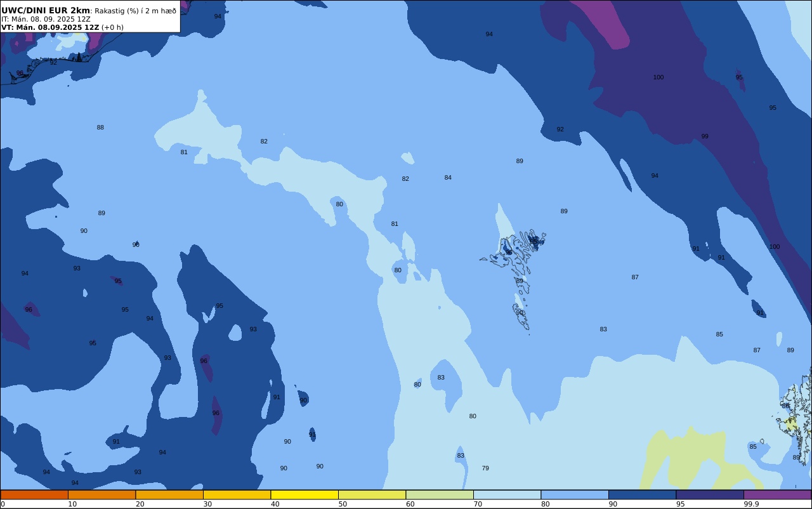Select the "70" tick label on the color scale
Screen dimensions: 812x509
click(x=478, y=504)
